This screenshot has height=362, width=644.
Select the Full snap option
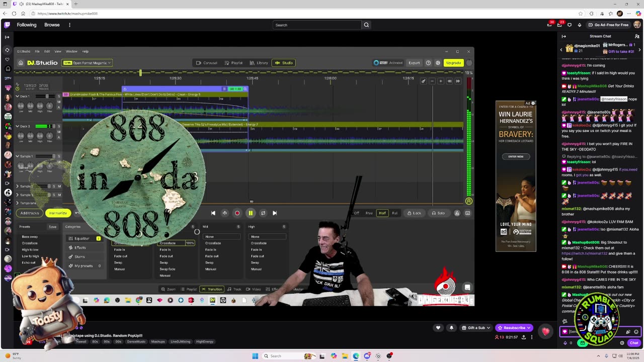pyautogui.click(x=394, y=213)
